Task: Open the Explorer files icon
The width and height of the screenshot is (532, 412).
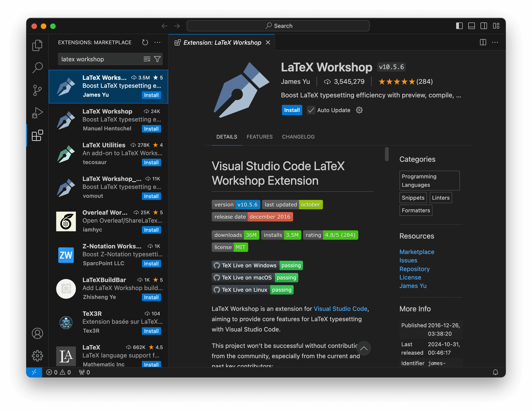Action: 37,45
